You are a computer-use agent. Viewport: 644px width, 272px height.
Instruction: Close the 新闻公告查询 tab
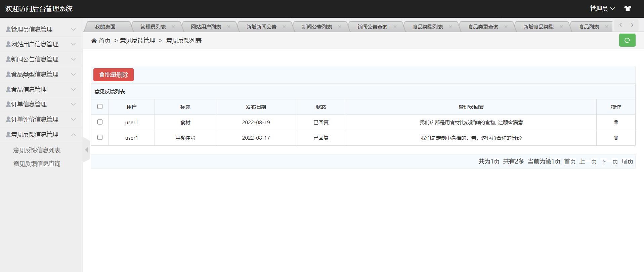[x=395, y=27]
